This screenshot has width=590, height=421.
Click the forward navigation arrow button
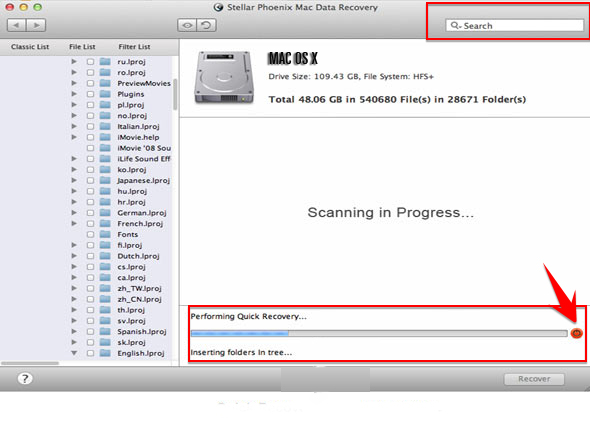click(x=36, y=25)
